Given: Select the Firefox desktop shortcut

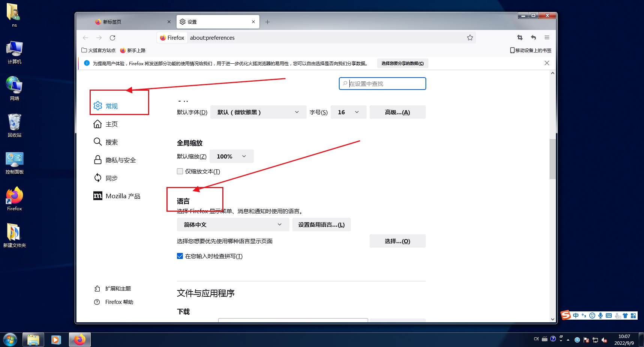Looking at the screenshot, I should pyautogui.click(x=15, y=199).
